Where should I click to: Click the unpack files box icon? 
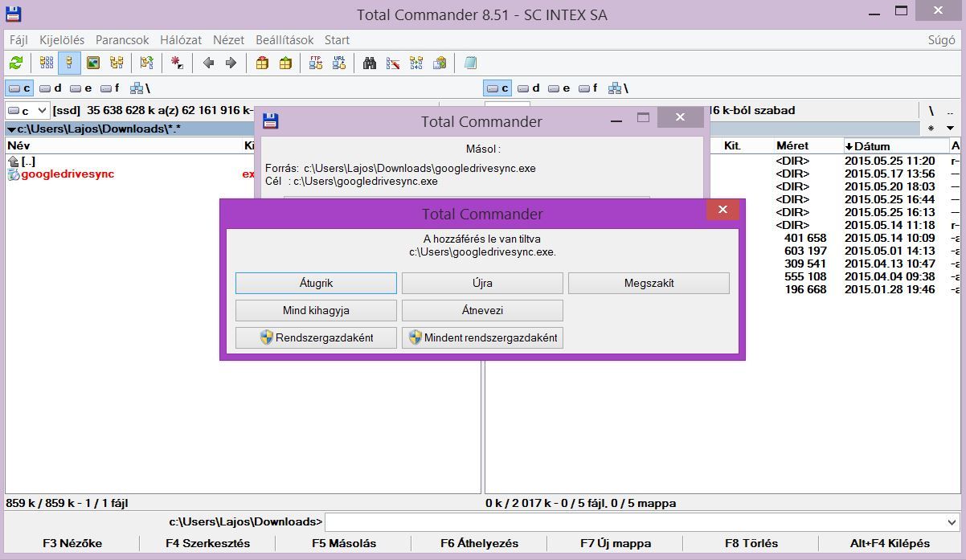coord(285,63)
